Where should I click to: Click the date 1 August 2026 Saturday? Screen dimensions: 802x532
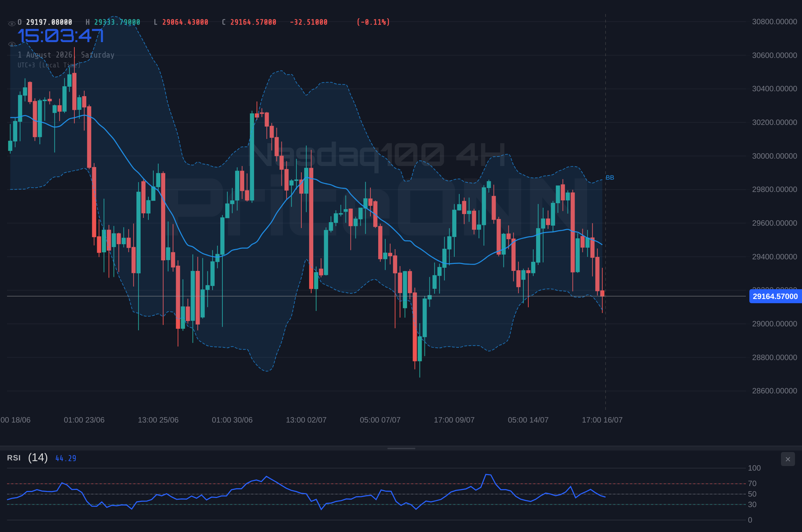pos(66,55)
